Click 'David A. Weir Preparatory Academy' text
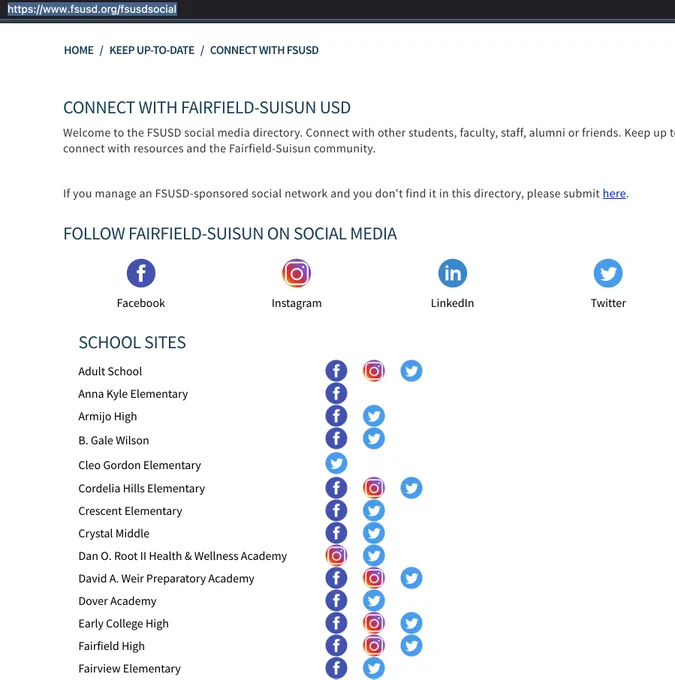Image resolution: width=675 pixels, height=680 pixels. [x=166, y=579]
